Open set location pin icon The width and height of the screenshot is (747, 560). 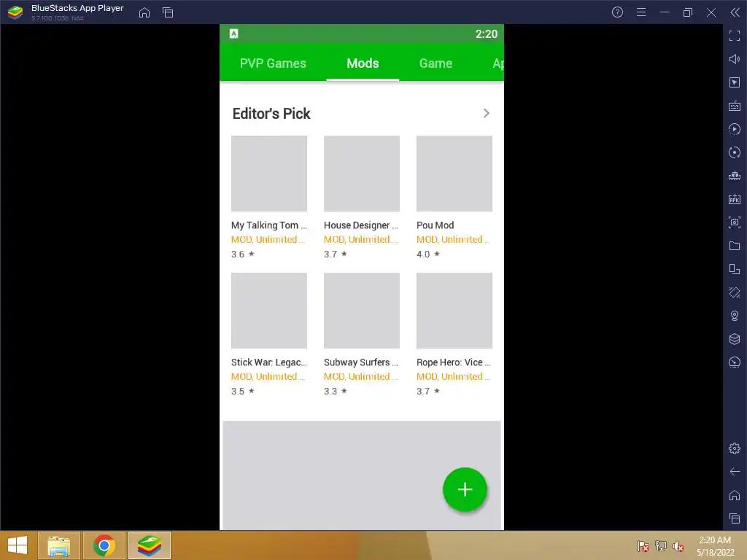coord(735,316)
